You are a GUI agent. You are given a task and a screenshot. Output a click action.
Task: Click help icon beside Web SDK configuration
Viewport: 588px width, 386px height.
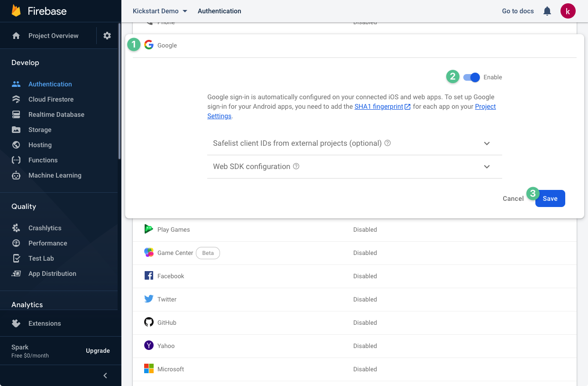296,166
